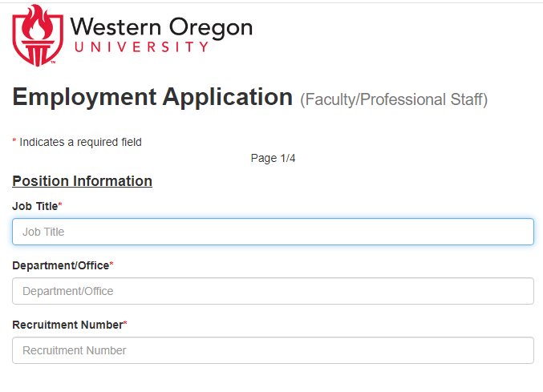Click the red asterisk beside Recruitment Number label

[125, 324]
